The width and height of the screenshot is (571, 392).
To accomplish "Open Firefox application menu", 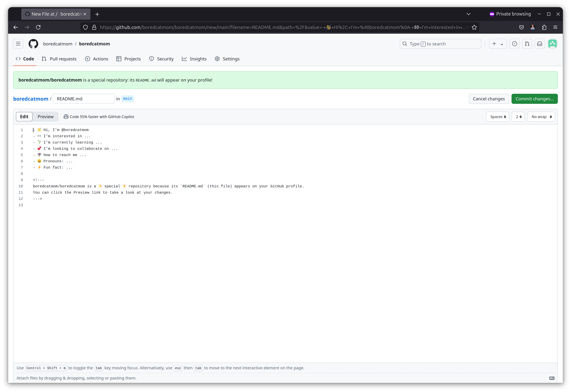I will 555,27.
